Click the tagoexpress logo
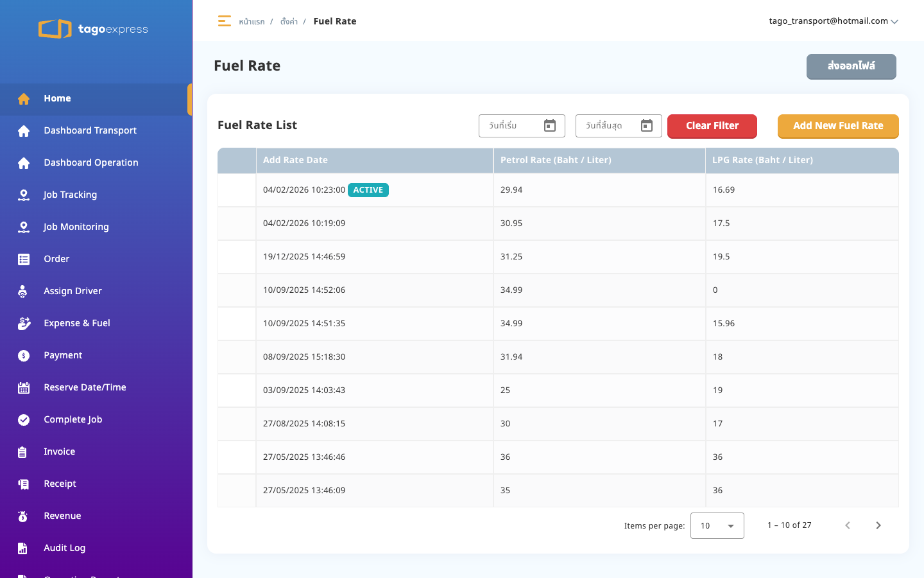924x578 pixels. coord(93,29)
